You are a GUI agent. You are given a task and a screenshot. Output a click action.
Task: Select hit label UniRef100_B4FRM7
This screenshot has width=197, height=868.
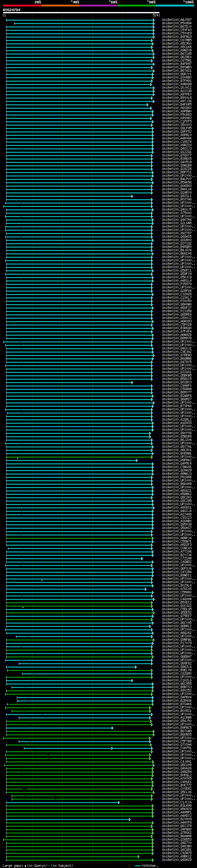(176, 64)
